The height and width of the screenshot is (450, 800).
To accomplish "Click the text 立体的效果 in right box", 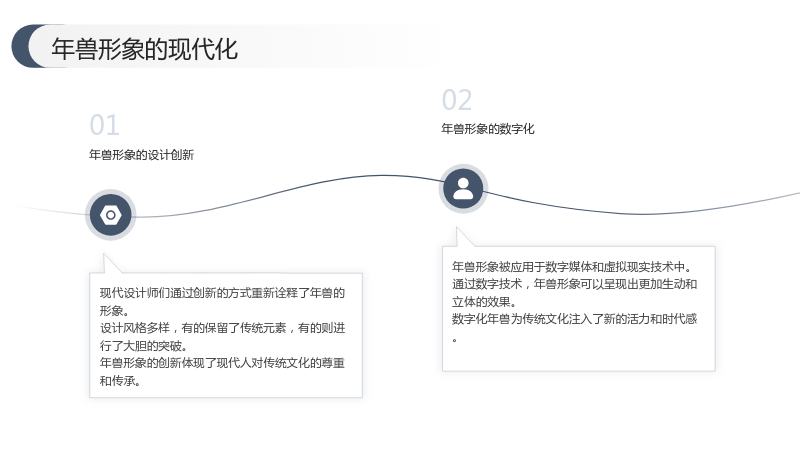I will pyautogui.click(x=484, y=302).
